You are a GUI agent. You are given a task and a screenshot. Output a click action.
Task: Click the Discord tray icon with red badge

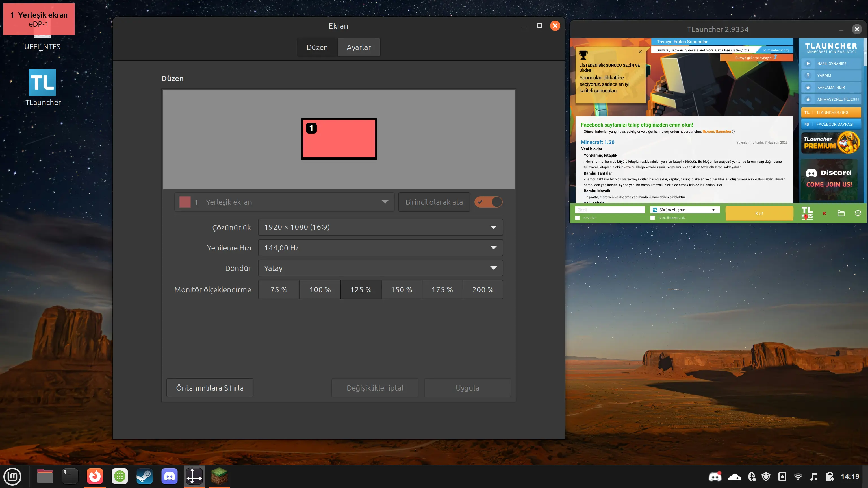715,476
